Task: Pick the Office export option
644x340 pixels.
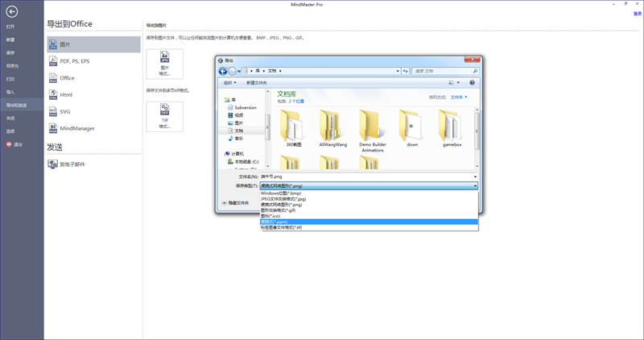Action: click(x=93, y=78)
